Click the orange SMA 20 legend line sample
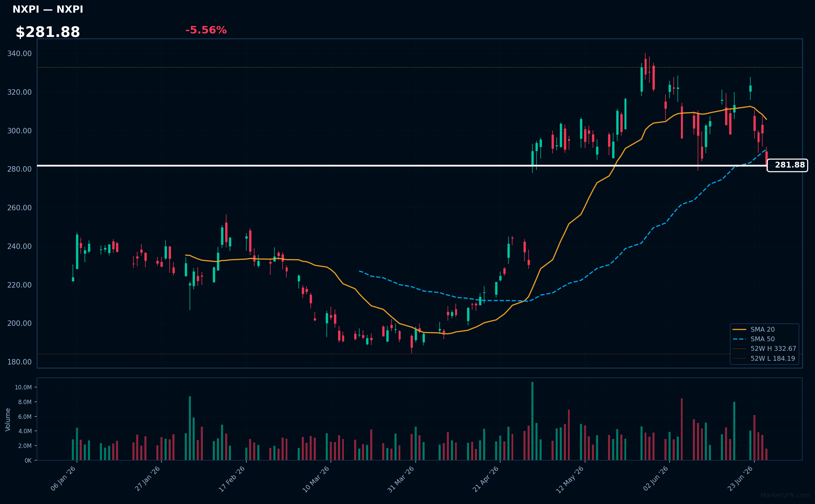815x504 pixels. (739, 329)
